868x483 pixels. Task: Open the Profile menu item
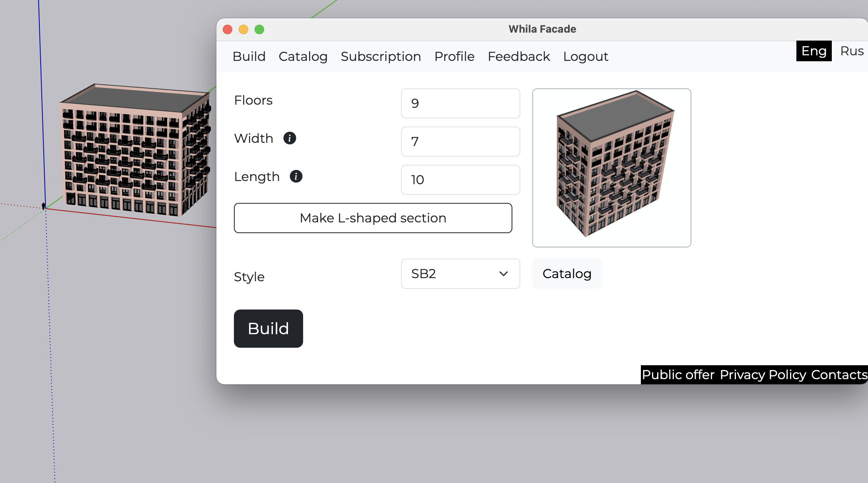point(454,56)
